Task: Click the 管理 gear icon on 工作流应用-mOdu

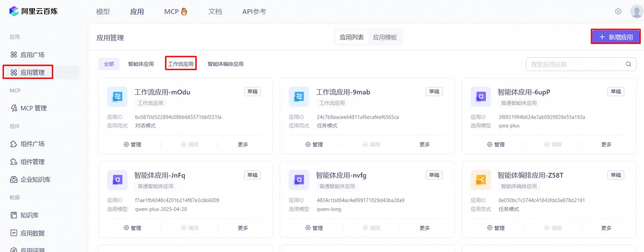Action: click(x=126, y=144)
